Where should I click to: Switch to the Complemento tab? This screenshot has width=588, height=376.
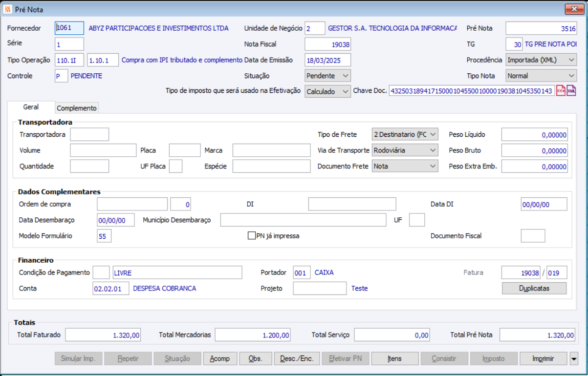pos(77,108)
